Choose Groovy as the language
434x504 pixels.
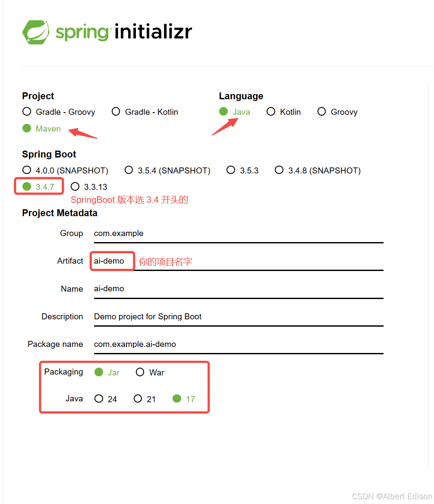point(337,112)
